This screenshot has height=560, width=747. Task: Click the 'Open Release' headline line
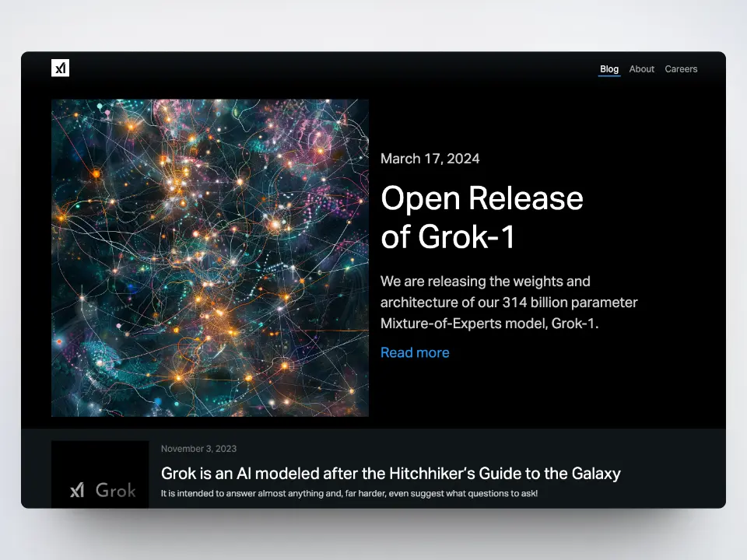[482, 198]
